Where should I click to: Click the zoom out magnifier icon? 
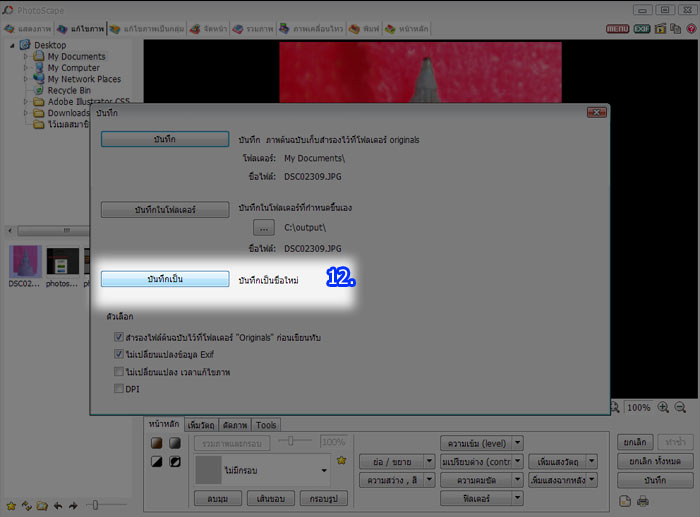(680, 407)
